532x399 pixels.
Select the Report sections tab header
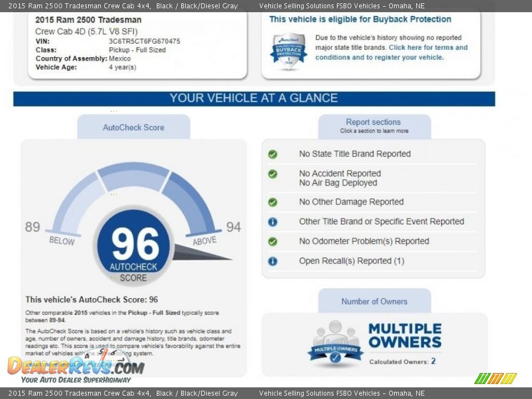[x=375, y=126]
